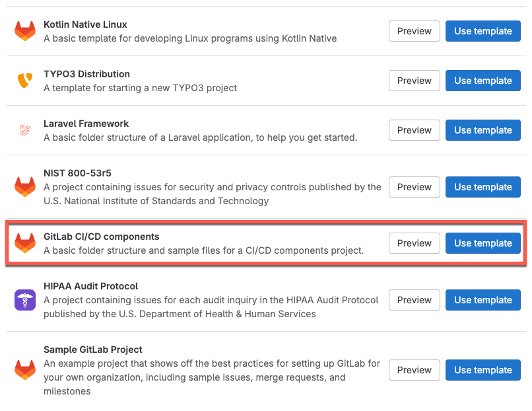Use the Sample GitLab Project template
The image size is (532, 411).
point(482,370)
